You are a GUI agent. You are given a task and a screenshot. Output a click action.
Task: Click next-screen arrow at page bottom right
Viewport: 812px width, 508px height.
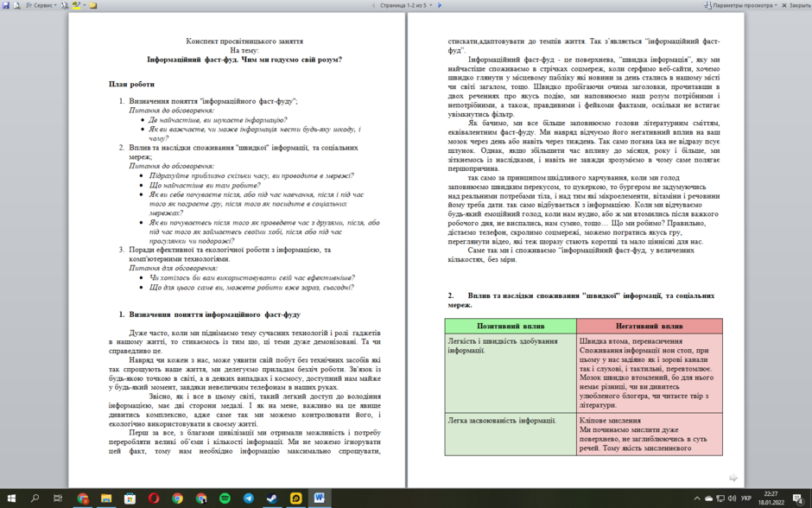click(733, 478)
